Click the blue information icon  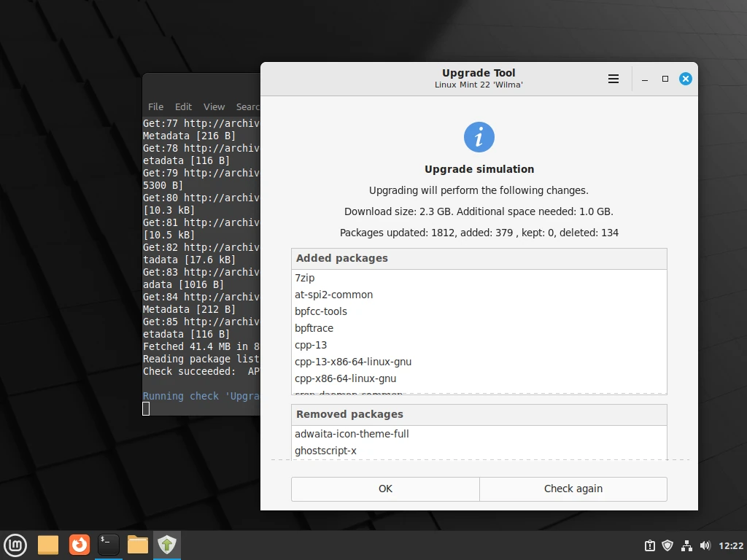click(479, 137)
